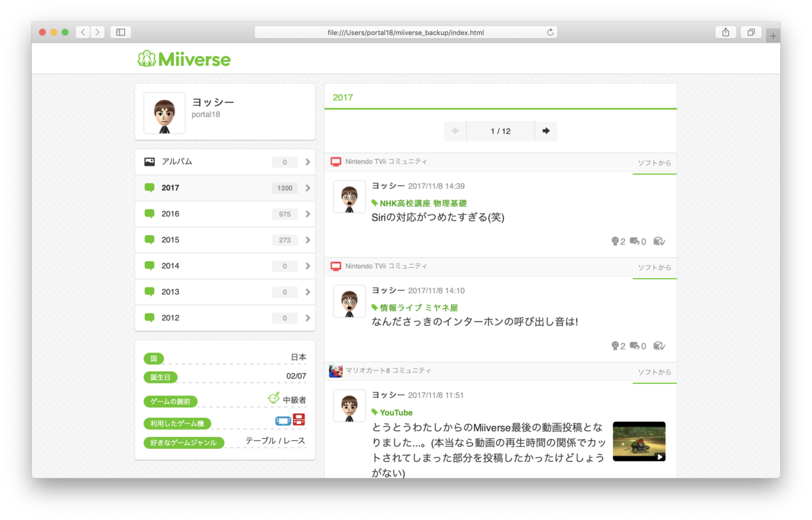
Task: Select the 2016 posts entry
Action: (x=225, y=214)
